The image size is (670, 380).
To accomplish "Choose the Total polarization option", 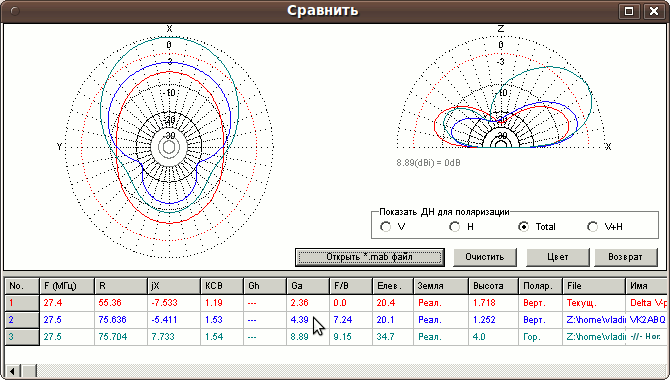I will point(523,227).
